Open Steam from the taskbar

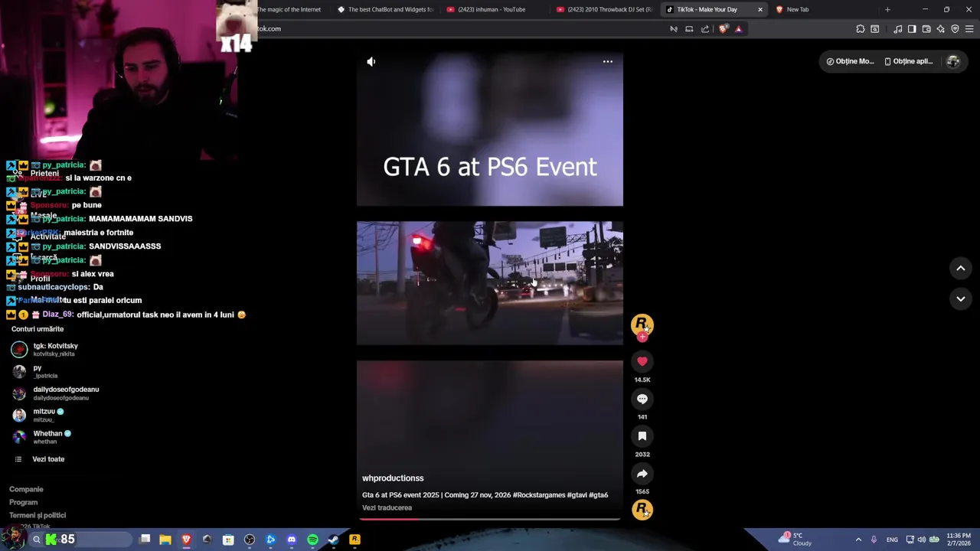[x=334, y=540]
